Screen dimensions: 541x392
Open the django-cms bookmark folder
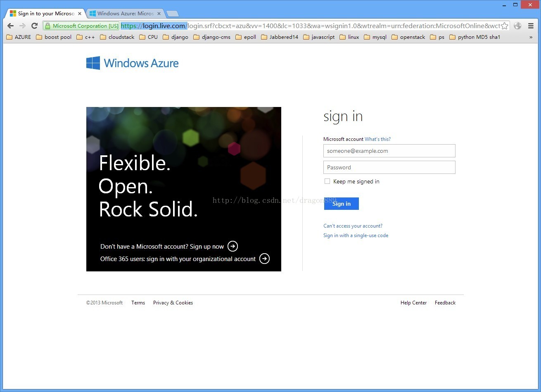[x=212, y=37]
